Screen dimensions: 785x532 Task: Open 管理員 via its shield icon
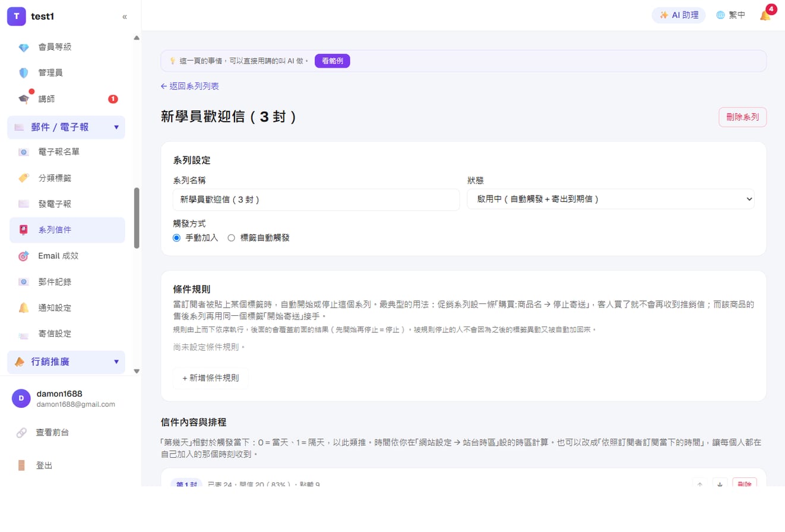click(x=24, y=73)
